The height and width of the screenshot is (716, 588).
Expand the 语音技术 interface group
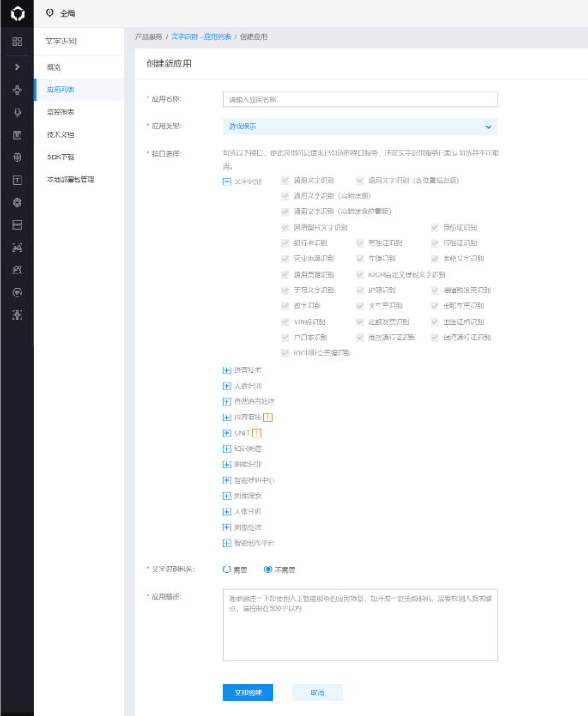coord(226,370)
